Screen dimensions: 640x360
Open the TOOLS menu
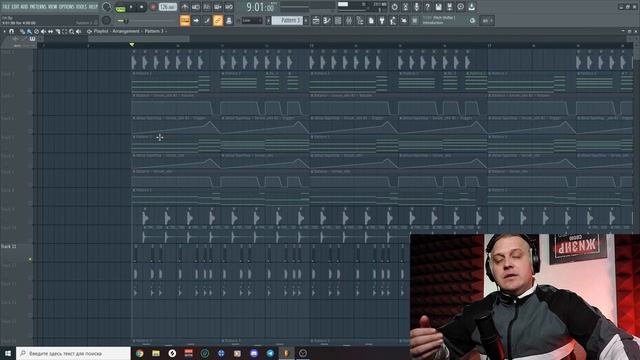(81, 7)
